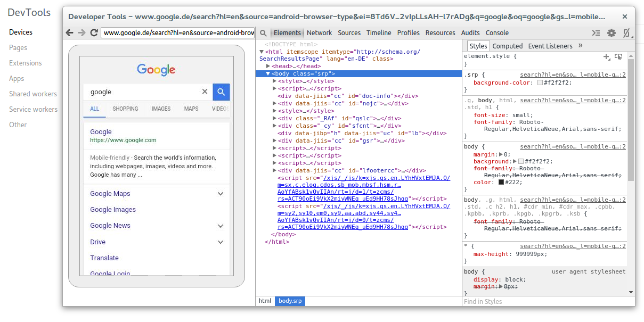Expand the div id qslc node
Screen dimensions: 644x322
pyautogui.click(x=274, y=119)
